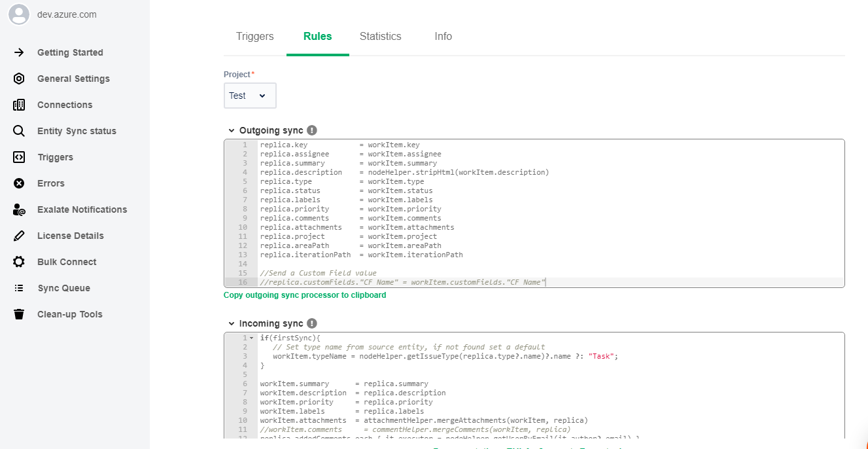Open the Info tab
This screenshot has width=868, height=449.
(443, 37)
